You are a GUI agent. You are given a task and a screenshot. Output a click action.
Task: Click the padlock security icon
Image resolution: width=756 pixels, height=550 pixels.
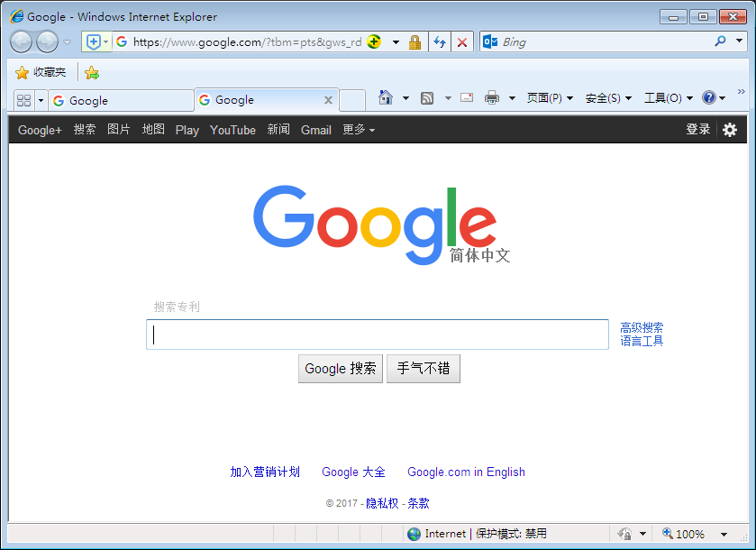pyautogui.click(x=414, y=42)
